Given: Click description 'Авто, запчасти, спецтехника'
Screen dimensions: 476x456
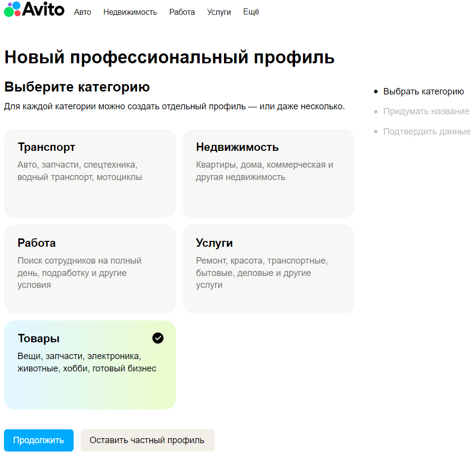Looking at the screenshot, I should [80, 171].
